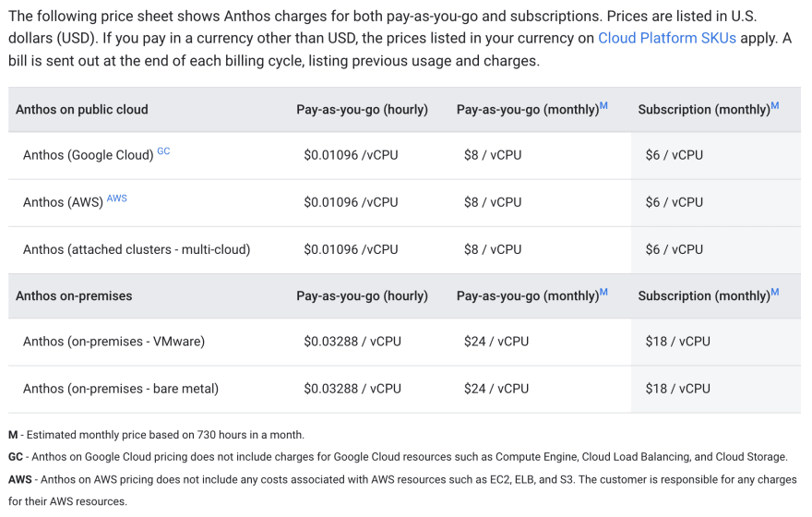This screenshot has height=517, width=812.
Task: Click bare metal monthly price $24 / vCPU
Action: click(496, 389)
